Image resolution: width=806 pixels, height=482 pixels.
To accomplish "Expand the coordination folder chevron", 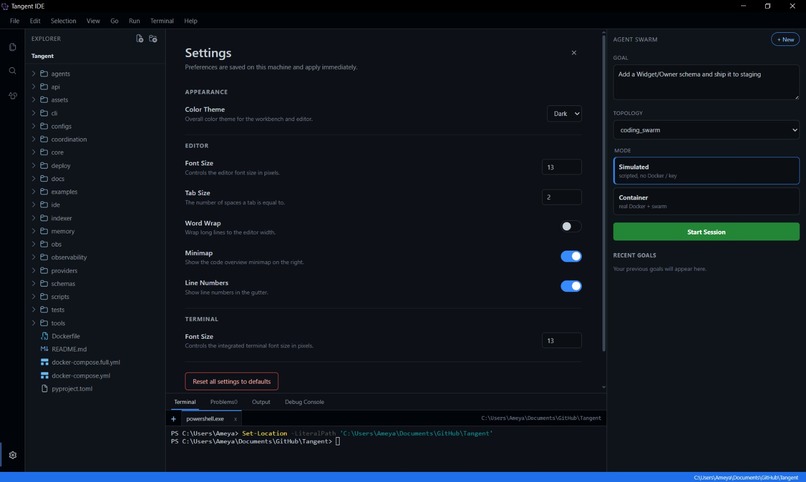I will (33, 139).
